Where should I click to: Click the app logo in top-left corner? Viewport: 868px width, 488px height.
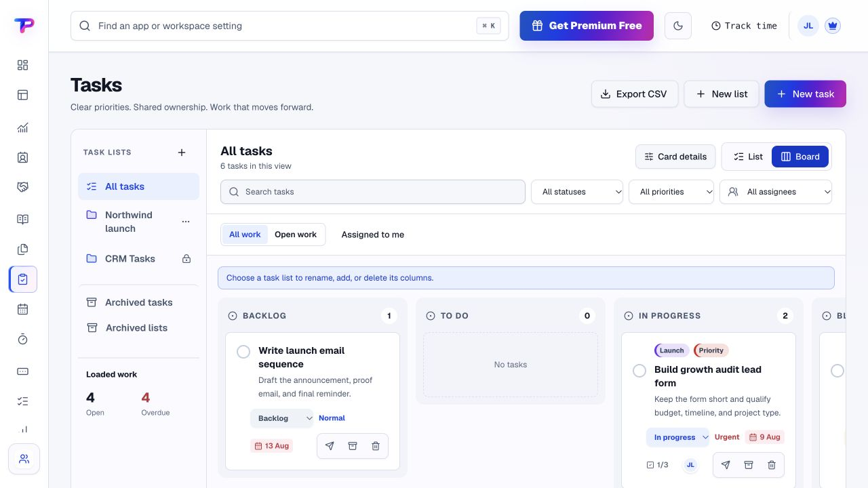(x=24, y=26)
